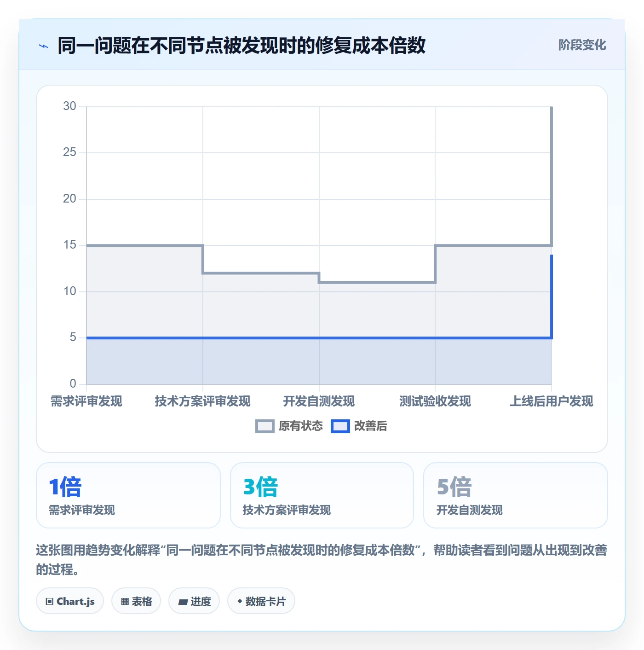Click the 5倍 开发自测发现 card

coord(516,495)
